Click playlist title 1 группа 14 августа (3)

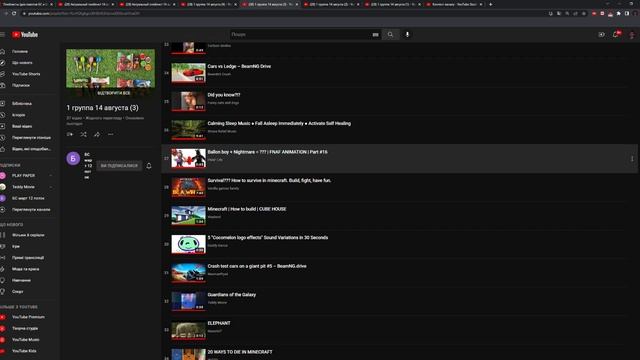[102, 108]
